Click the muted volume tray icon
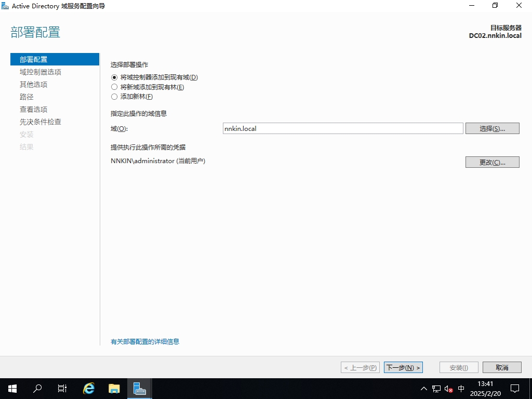 point(449,389)
